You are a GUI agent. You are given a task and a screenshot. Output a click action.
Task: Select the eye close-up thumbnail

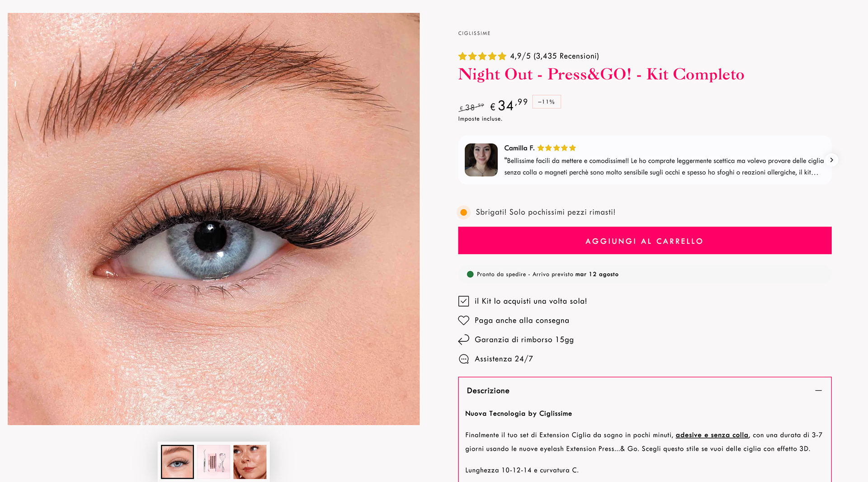[x=177, y=462]
